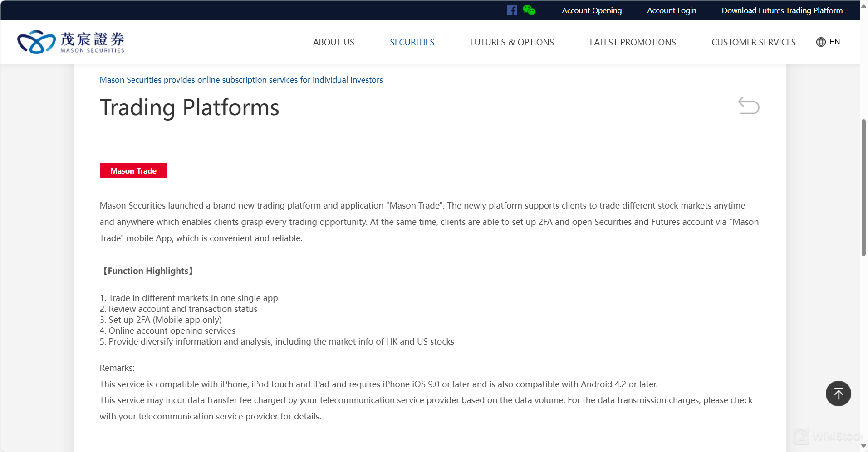Screen dimensions: 868x452
Task: Open the SECURITIES menu item
Action: [x=412, y=42]
